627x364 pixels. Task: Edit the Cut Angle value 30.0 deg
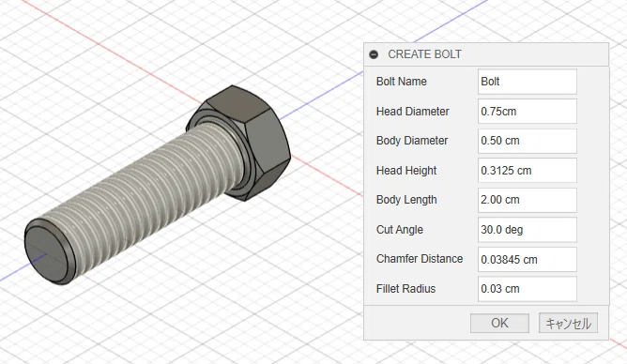pyautogui.click(x=527, y=230)
